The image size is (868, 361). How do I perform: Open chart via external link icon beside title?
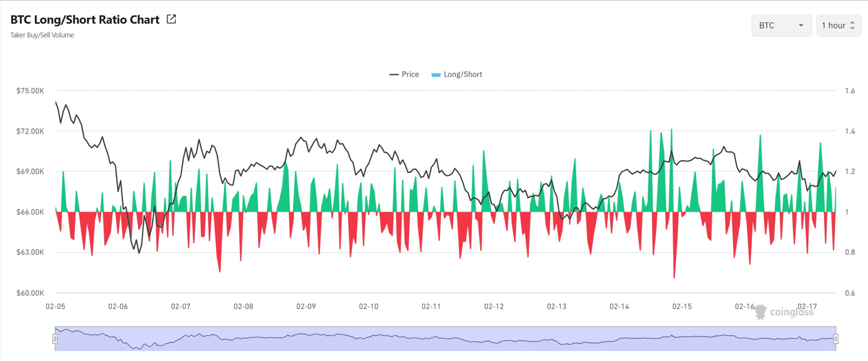click(171, 19)
